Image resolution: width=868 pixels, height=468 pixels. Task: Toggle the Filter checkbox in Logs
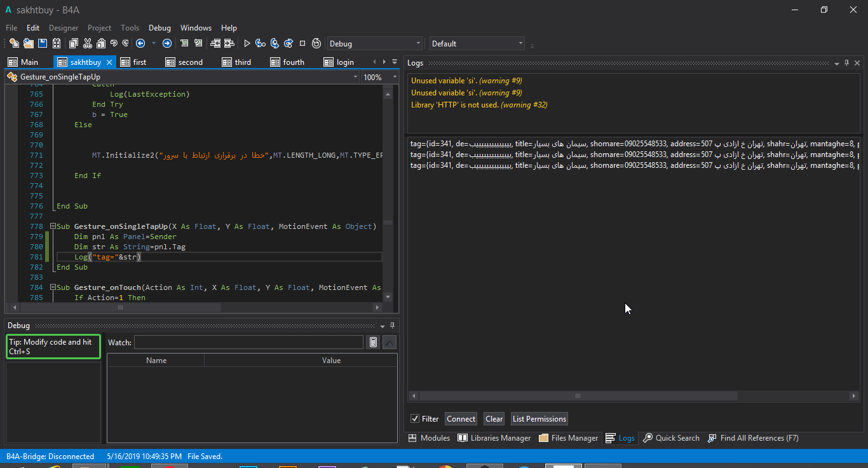coord(415,418)
